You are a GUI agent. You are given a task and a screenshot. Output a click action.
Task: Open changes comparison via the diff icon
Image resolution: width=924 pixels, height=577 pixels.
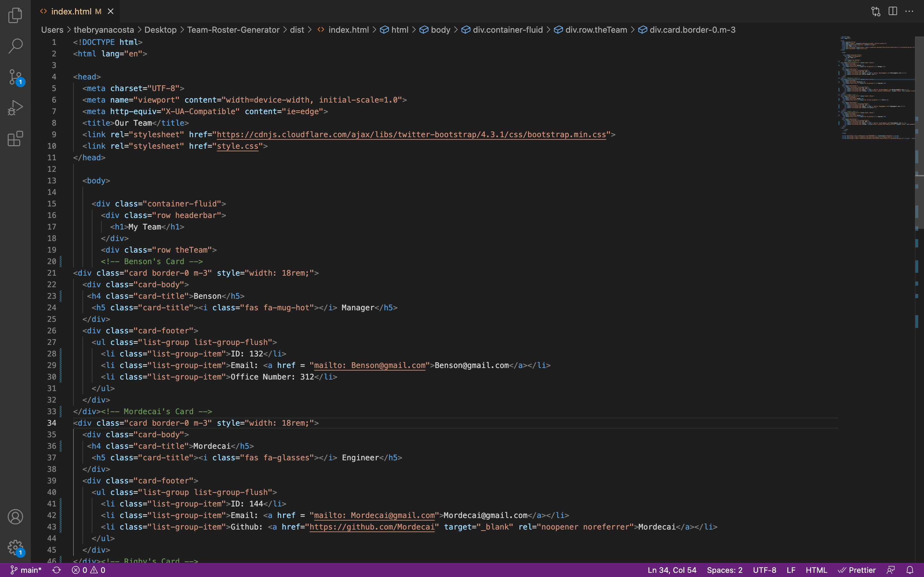click(x=876, y=11)
